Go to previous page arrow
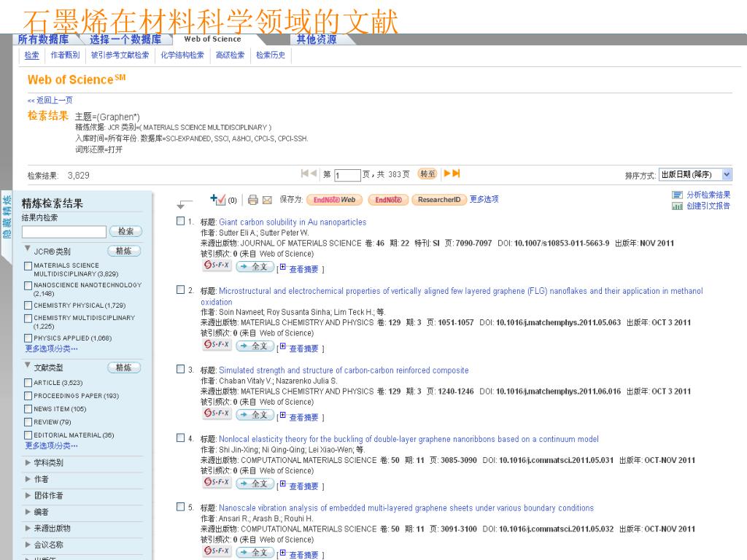The image size is (747, 560). 314,174
